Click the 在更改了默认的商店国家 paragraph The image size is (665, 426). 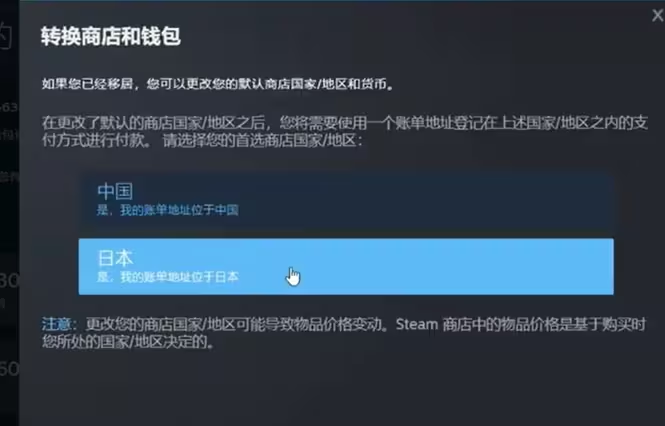pyautogui.click(x=344, y=132)
